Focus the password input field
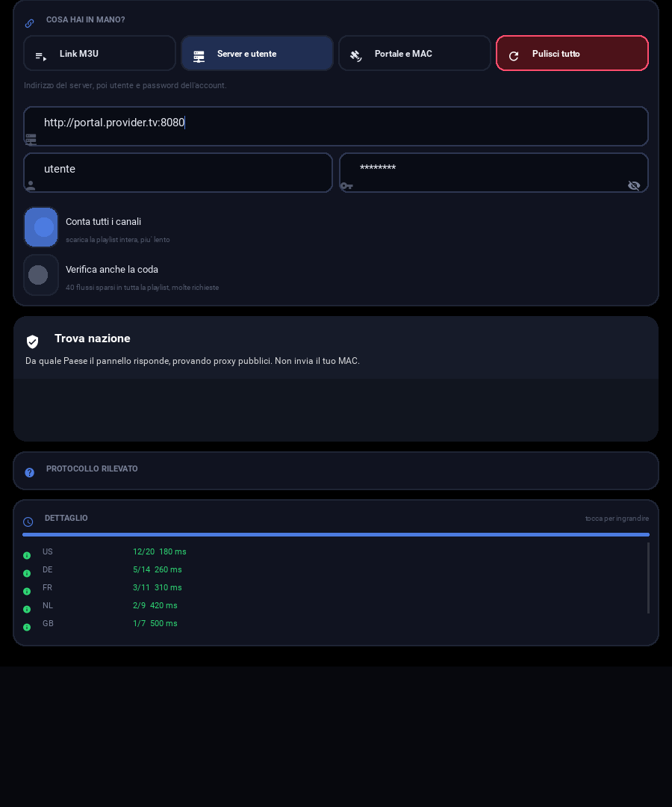Image resolution: width=672 pixels, height=807 pixels. tap(494, 173)
